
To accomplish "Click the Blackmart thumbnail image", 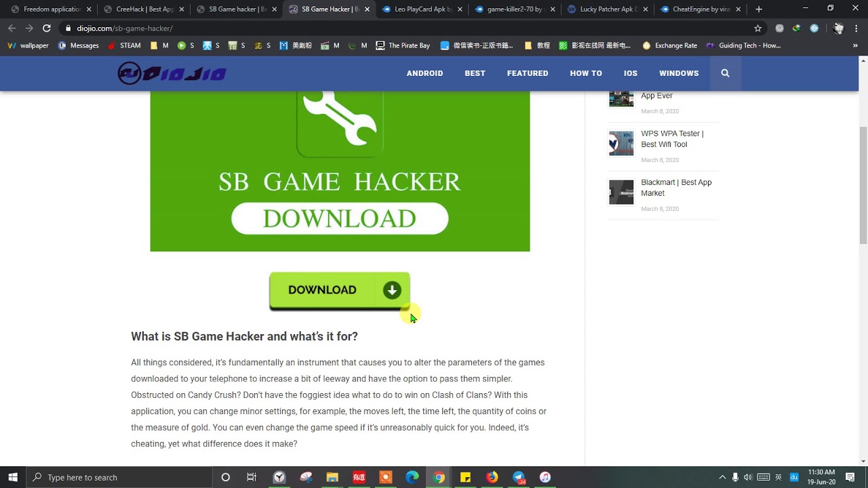I will click(x=621, y=192).
